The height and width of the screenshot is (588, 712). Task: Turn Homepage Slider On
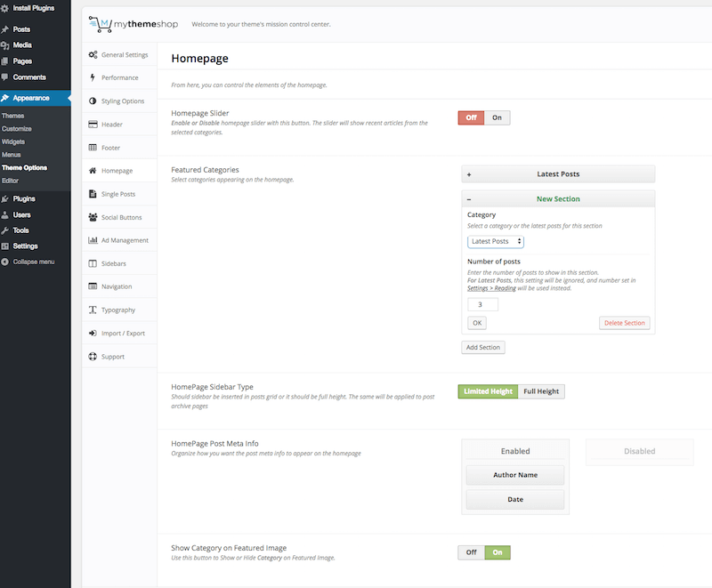click(498, 117)
